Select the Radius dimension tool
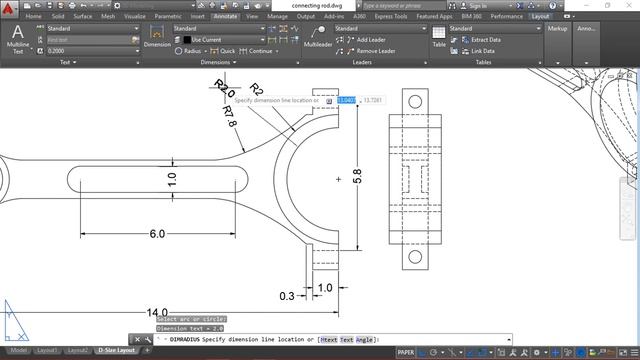Image resolution: width=640 pixels, height=360 pixels. (x=188, y=51)
